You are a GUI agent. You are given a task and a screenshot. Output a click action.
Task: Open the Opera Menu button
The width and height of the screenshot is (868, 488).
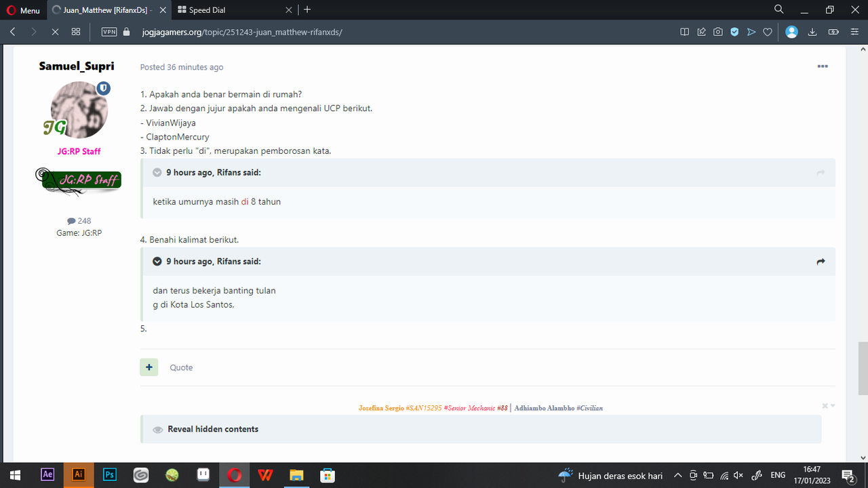coord(23,10)
